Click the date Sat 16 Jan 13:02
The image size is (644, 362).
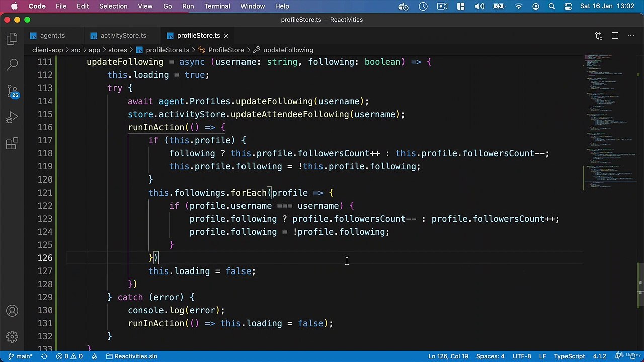coord(607,6)
